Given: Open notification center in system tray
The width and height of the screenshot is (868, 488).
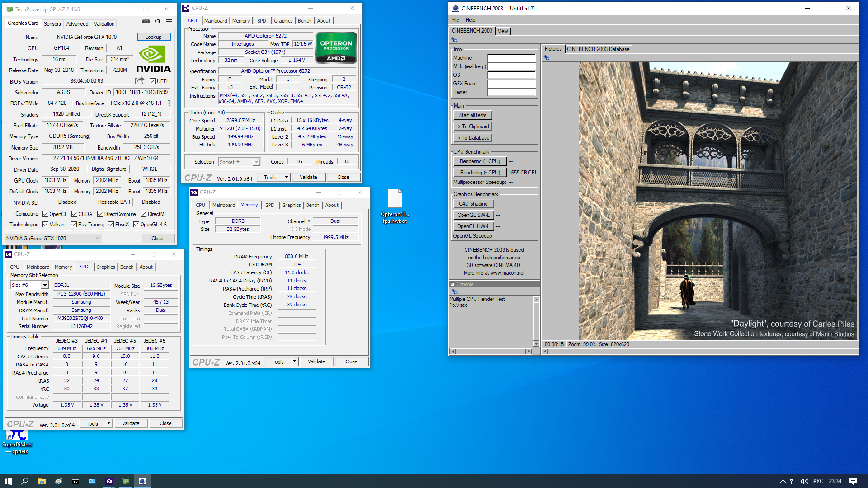Looking at the screenshot, I should pyautogui.click(x=853, y=481).
